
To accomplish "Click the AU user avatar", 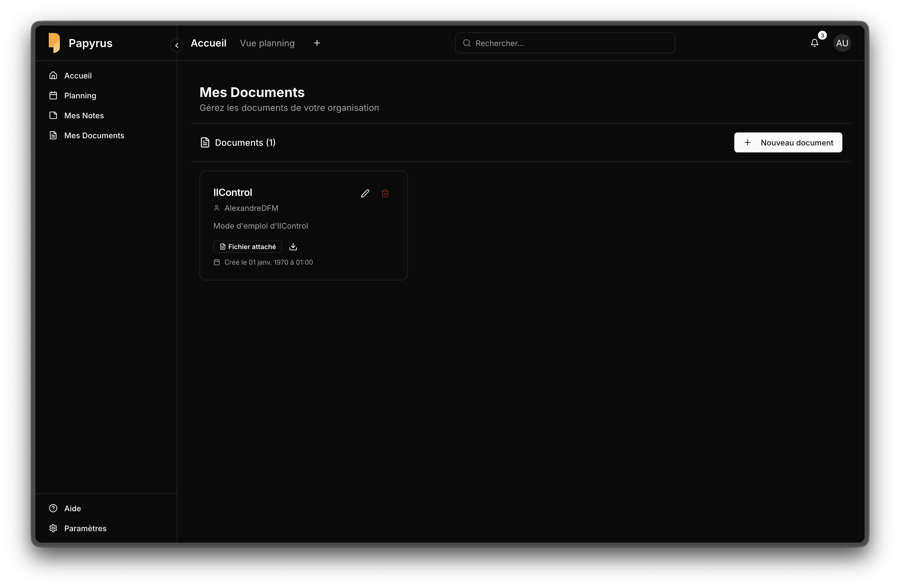I will pos(842,43).
